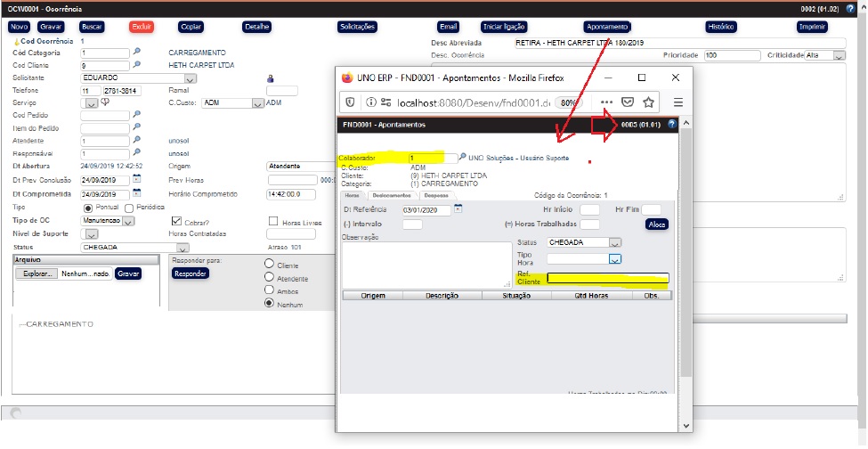Click the Ref. Cliente input field
The width and height of the screenshot is (868, 449).
click(607, 278)
